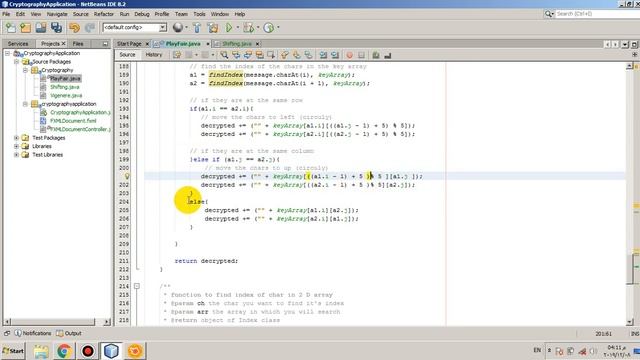
Task: Collapse the CryptographyApplication project node
Action: click(x=7, y=53)
